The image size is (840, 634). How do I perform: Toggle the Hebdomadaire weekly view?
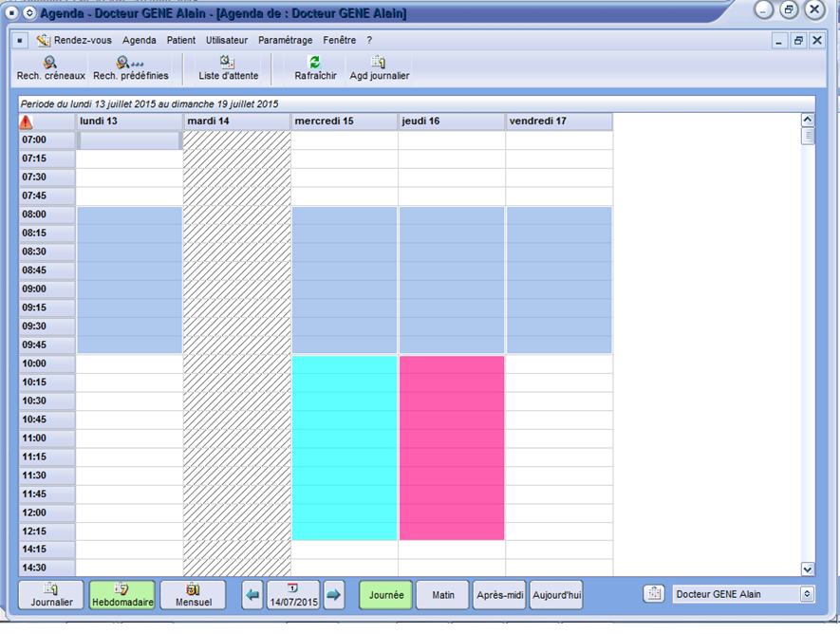pyautogui.click(x=121, y=595)
